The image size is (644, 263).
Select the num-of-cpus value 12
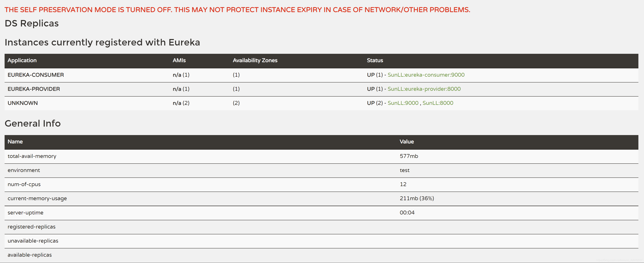pos(403,184)
